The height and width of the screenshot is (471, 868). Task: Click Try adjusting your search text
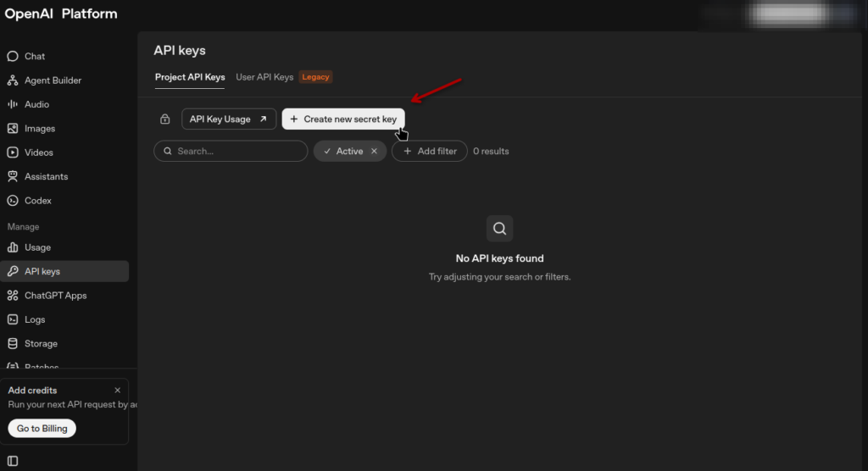click(499, 277)
